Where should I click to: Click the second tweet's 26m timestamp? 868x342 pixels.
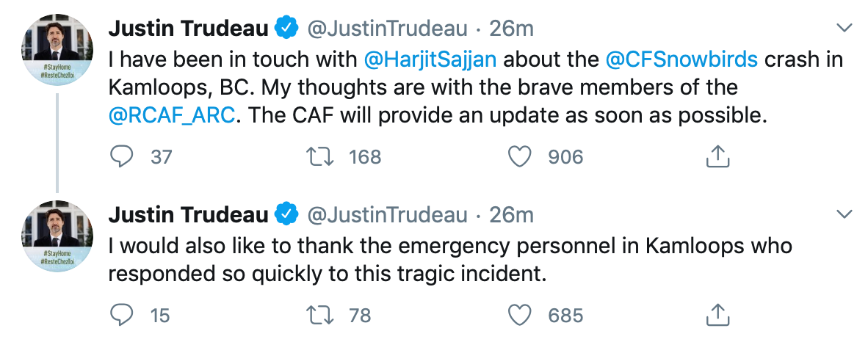point(512,215)
